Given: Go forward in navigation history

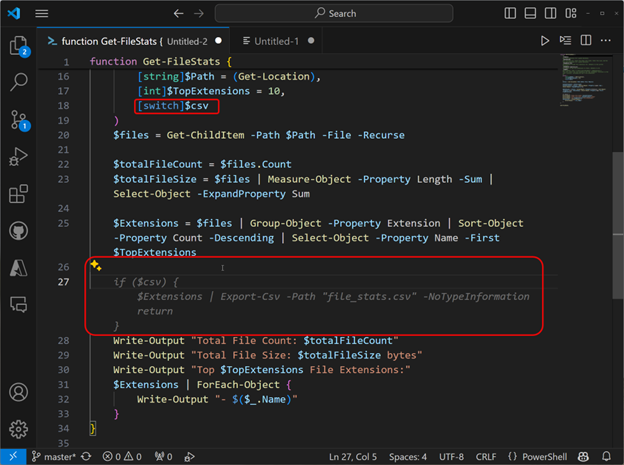Looking at the screenshot, I should [x=199, y=14].
